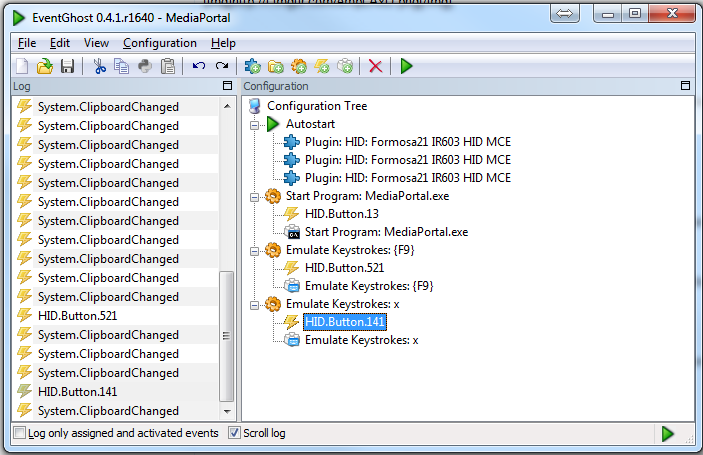Collapse the Start Program: MediaPortal.exe macro
The width and height of the screenshot is (703, 455).
tap(254, 197)
